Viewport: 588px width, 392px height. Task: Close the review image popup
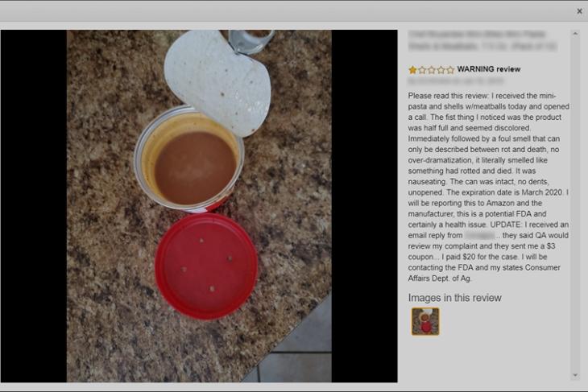(x=579, y=11)
